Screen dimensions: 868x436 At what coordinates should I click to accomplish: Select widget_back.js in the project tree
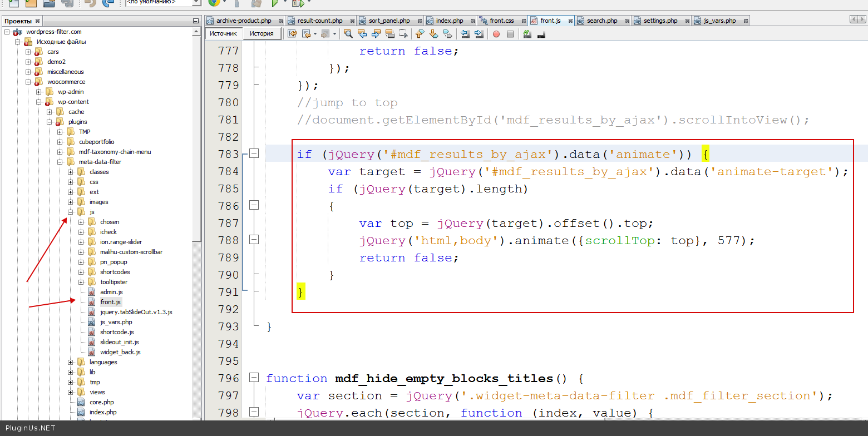[x=120, y=352]
